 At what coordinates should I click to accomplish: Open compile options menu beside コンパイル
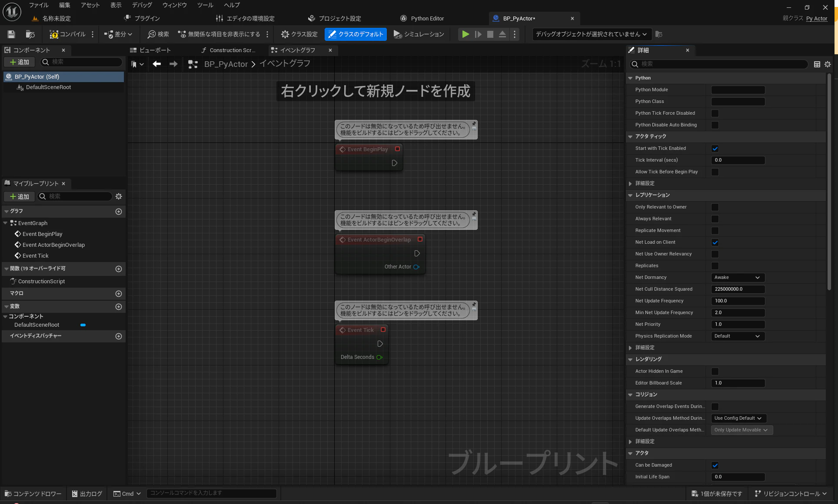point(93,34)
